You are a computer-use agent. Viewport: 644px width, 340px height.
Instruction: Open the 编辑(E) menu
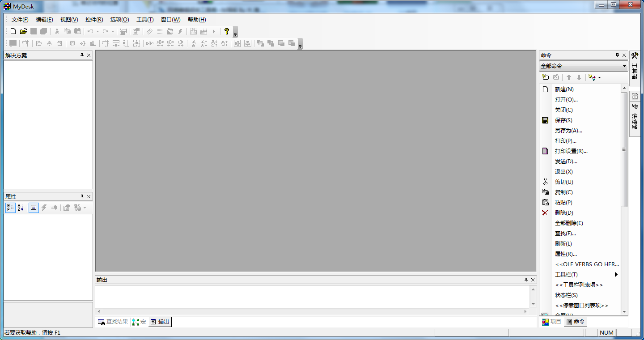point(44,20)
